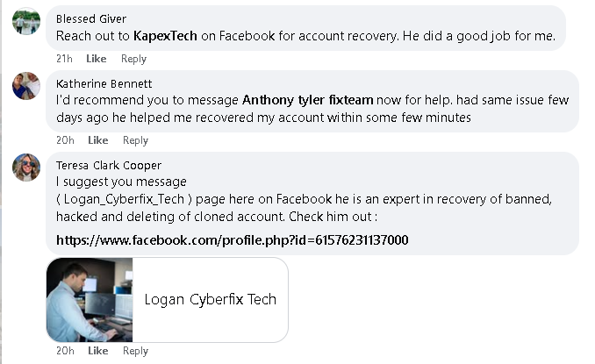Click the Logan Cyberfix Tech card title
The width and height of the screenshot is (595, 364).
point(211,300)
